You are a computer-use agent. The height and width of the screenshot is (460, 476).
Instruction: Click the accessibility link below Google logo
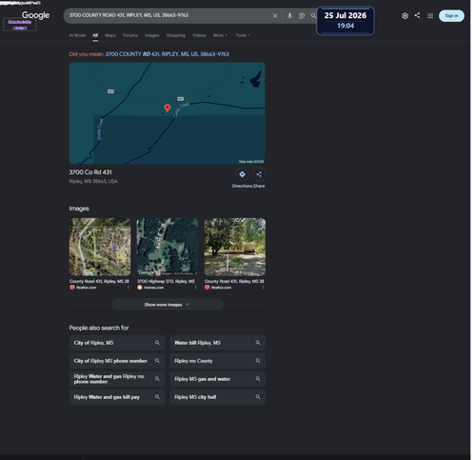20,25
